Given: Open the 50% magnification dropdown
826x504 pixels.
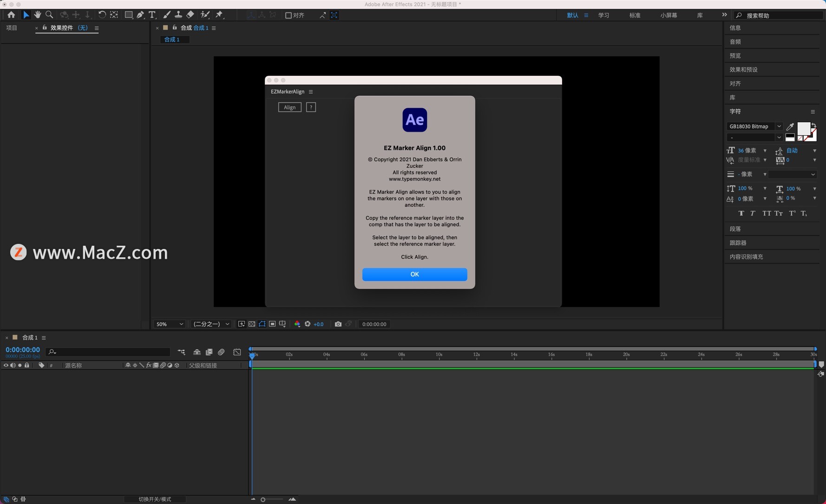Looking at the screenshot, I should (x=170, y=324).
